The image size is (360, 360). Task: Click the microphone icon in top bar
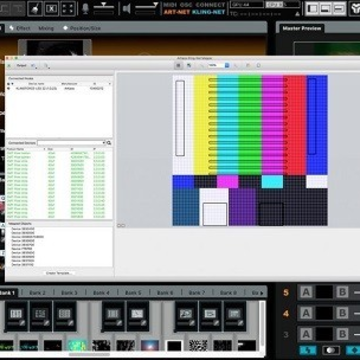pyautogui.click(x=85, y=8)
